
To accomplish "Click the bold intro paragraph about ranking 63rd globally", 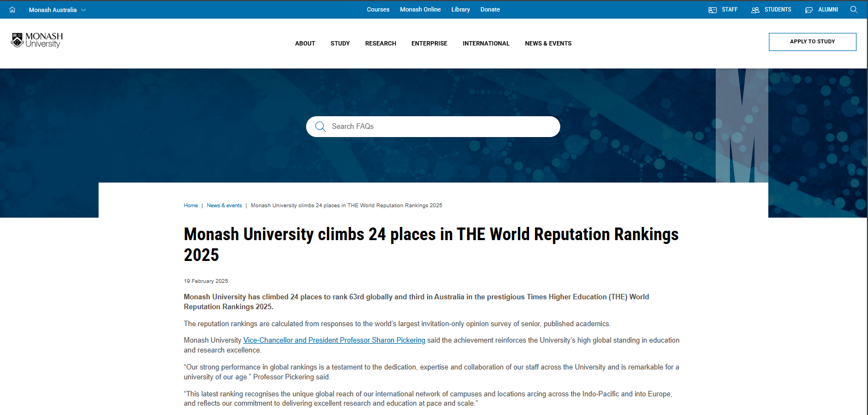I will 416,302.
